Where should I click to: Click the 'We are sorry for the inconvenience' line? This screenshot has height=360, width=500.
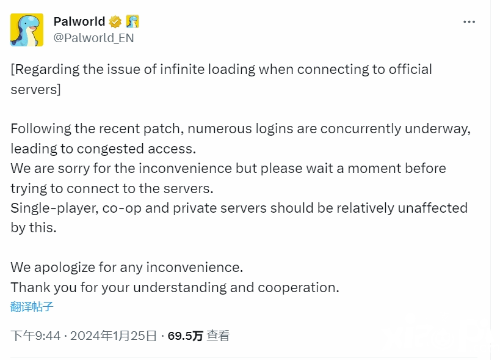click(x=228, y=168)
